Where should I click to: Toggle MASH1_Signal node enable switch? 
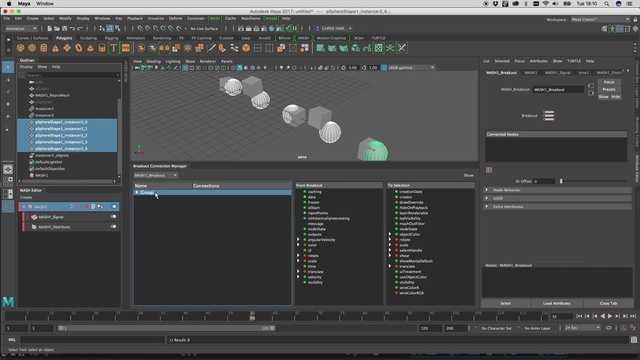[113, 217]
